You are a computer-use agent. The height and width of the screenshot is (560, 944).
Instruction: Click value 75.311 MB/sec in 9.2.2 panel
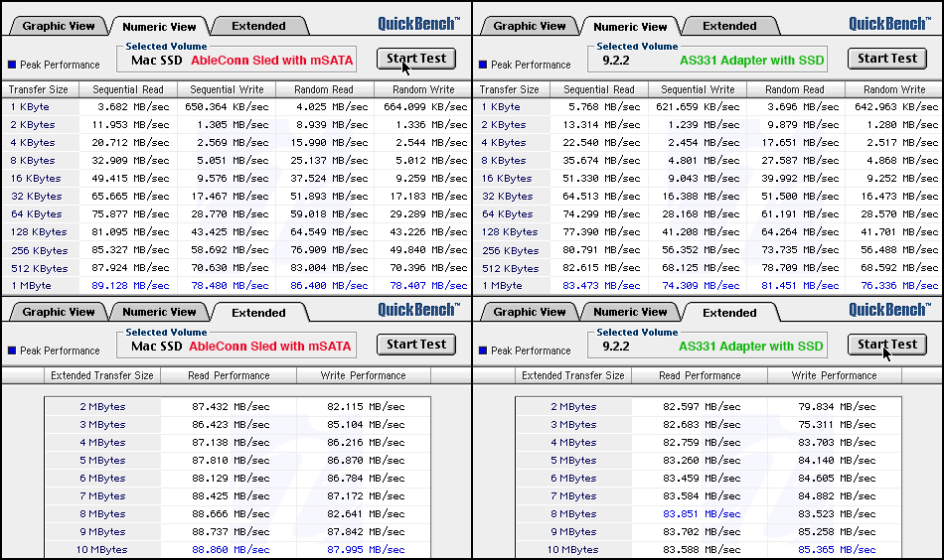tap(837, 425)
